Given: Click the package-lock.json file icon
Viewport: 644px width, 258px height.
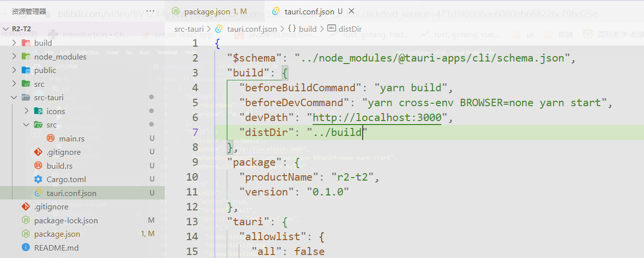Looking at the screenshot, I should pos(26,220).
